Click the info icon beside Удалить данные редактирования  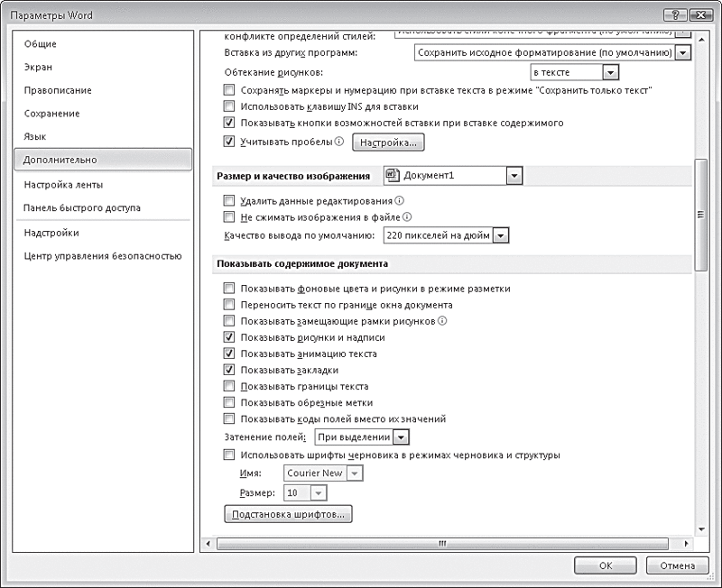(399, 200)
